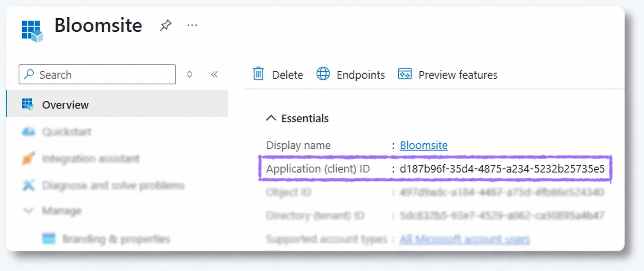Collapse the sidebar with double chevron
This screenshot has height=271, width=644.
click(215, 74)
